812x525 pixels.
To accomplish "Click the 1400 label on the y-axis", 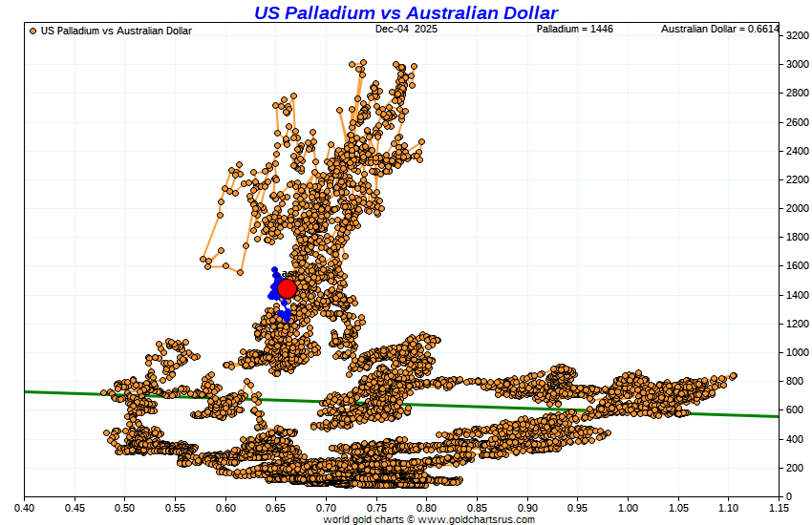I will [x=798, y=295].
